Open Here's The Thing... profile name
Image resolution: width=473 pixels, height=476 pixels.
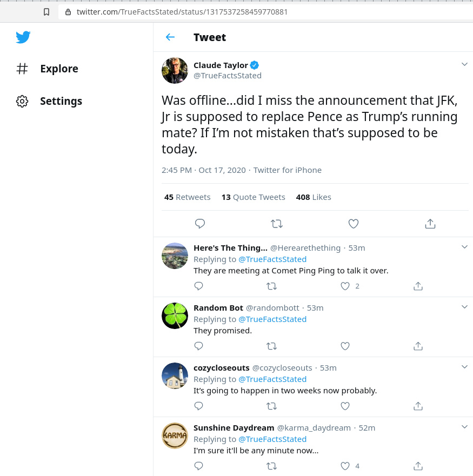pos(231,248)
